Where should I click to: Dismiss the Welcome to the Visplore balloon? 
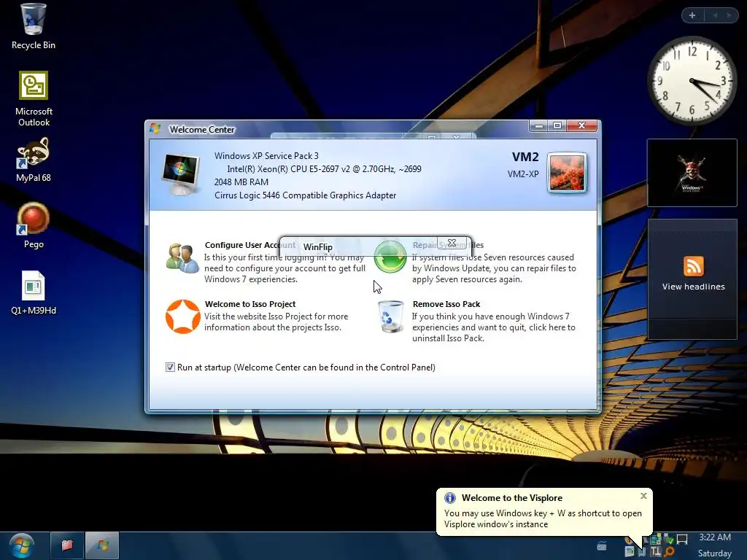643,496
